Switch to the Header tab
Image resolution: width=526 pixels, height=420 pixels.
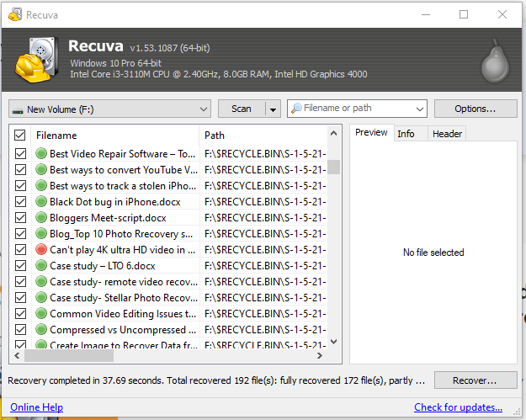click(447, 134)
